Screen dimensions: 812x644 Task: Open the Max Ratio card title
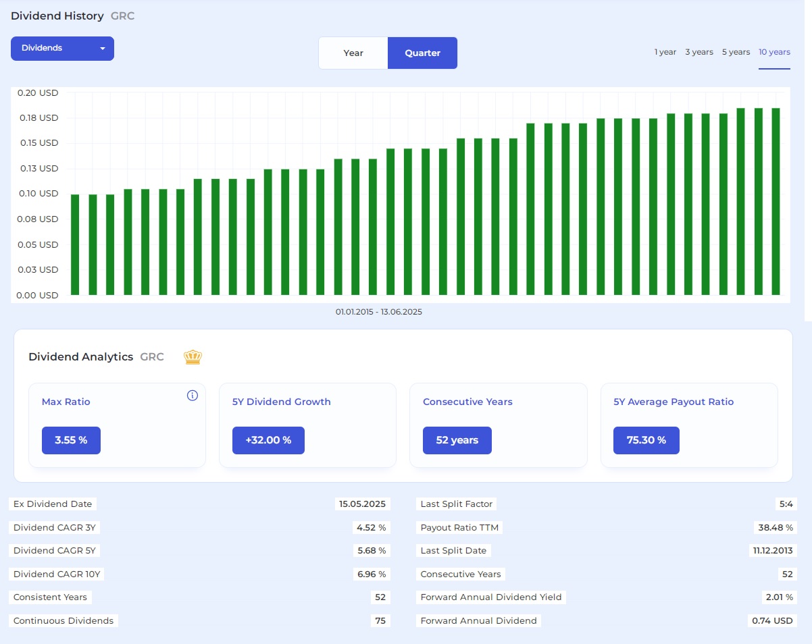pyautogui.click(x=66, y=402)
